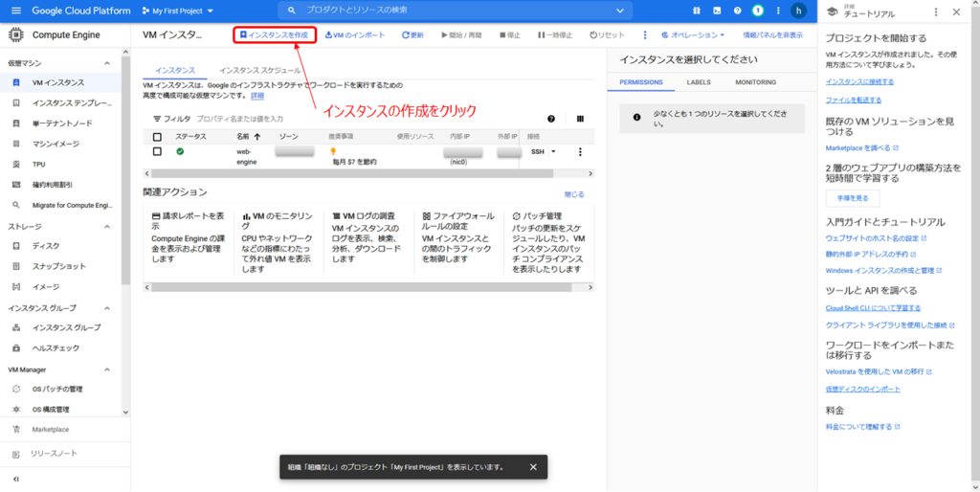Click the gift icon in header
The height and width of the screenshot is (492, 980).
tap(695, 11)
